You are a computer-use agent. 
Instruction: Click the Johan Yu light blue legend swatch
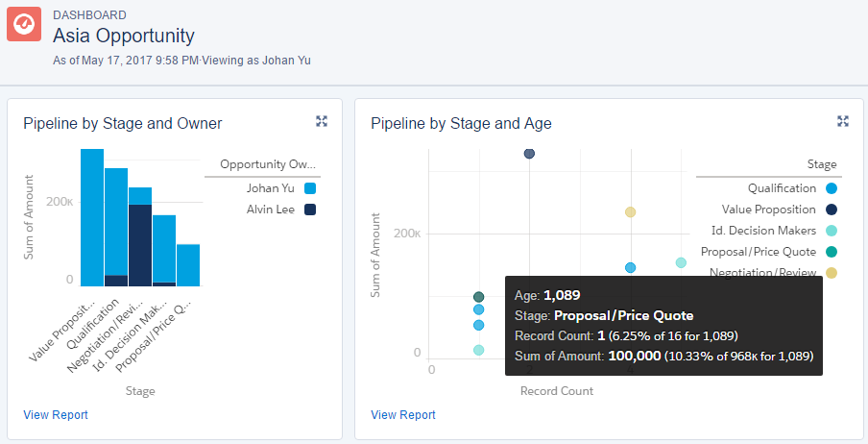click(310, 188)
